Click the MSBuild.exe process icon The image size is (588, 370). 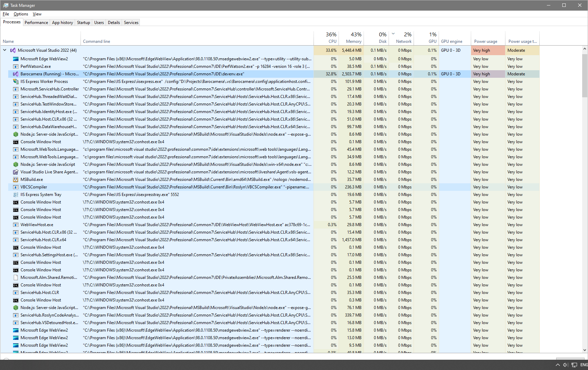tap(16, 179)
